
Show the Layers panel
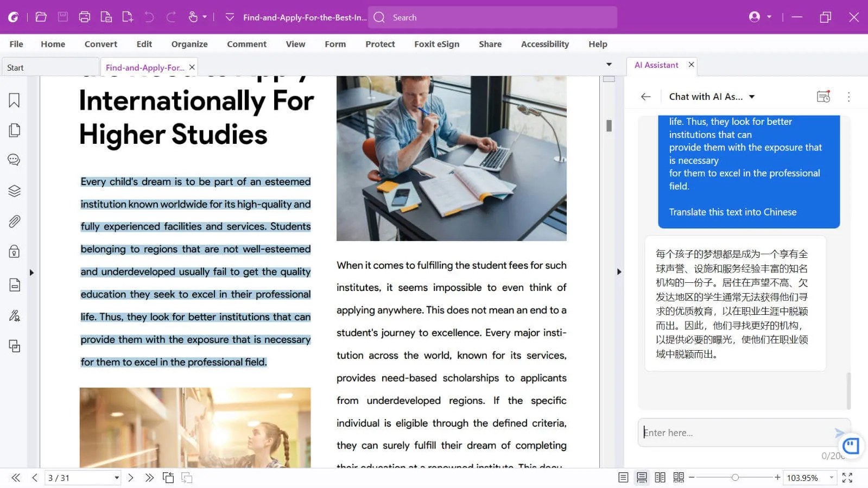click(x=14, y=191)
